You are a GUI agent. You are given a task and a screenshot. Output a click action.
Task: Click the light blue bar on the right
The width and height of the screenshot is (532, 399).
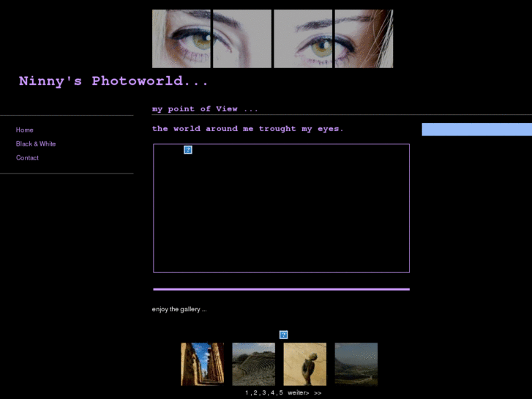click(x=476, y=130)
